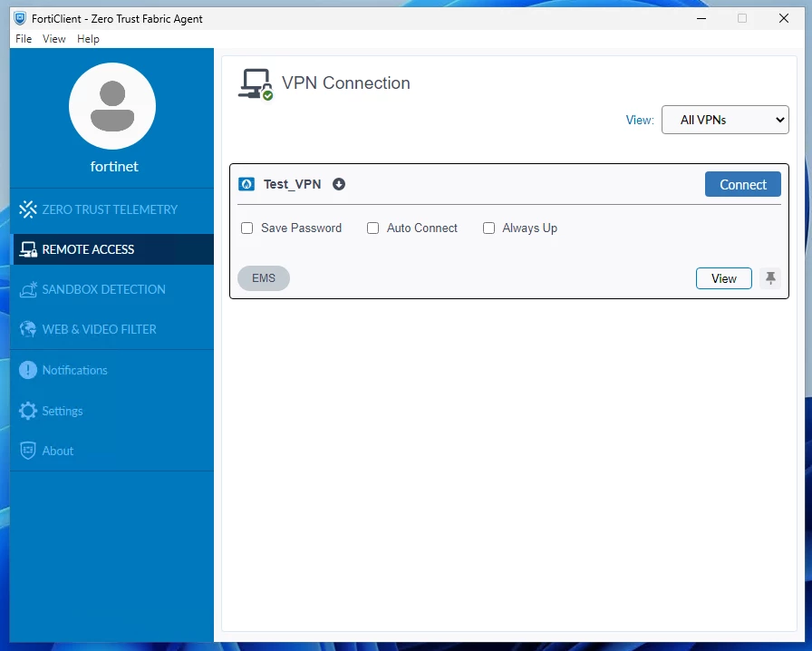Open the Notifications page

click(75, 370)
